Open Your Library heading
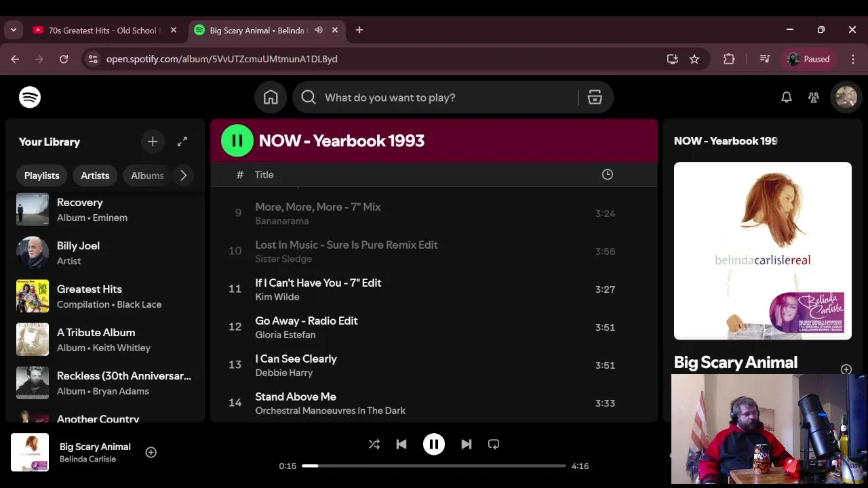Screen dimensions: 868x488 (50, 142)
